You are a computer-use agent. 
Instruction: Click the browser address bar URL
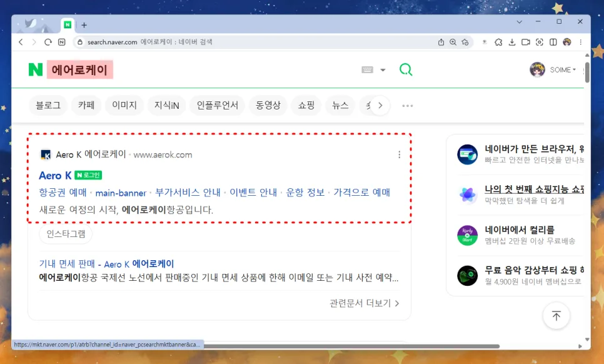(150, 42)
